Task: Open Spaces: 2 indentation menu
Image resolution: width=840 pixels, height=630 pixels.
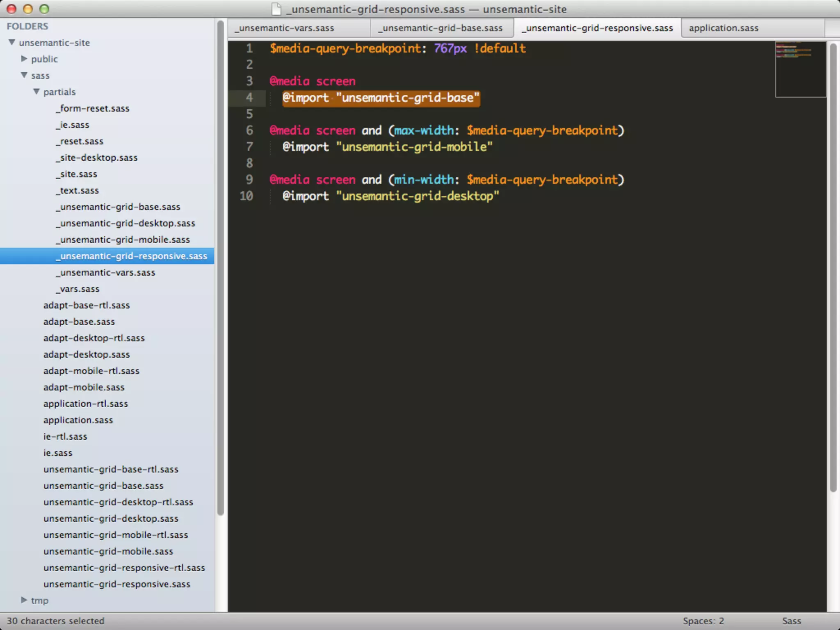Action: pyautogui.click(x=703, y=621)
